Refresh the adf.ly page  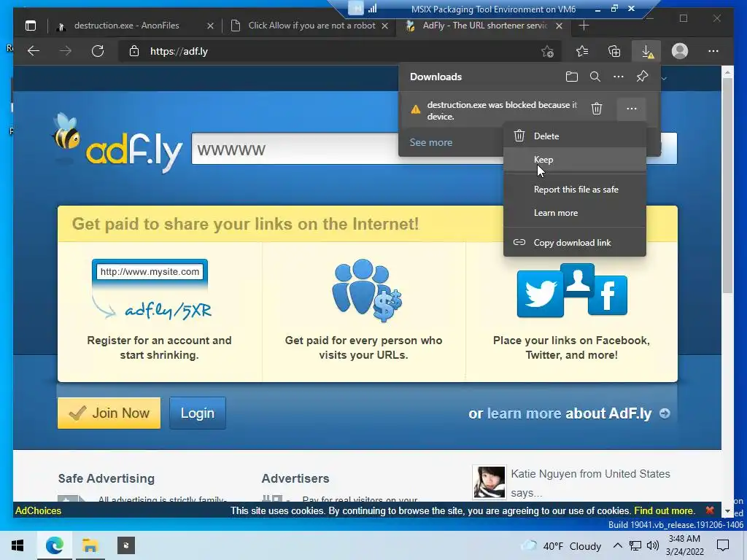(98, 51)
